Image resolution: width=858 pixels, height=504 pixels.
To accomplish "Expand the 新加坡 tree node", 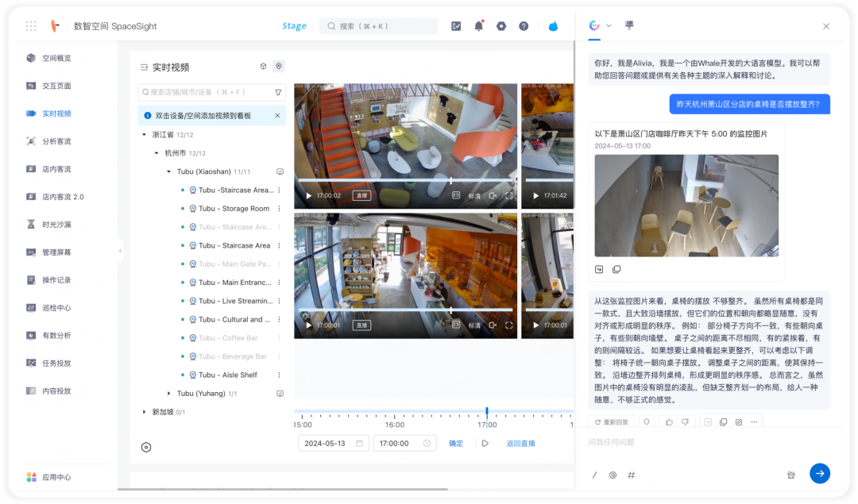I will point(145,412).
